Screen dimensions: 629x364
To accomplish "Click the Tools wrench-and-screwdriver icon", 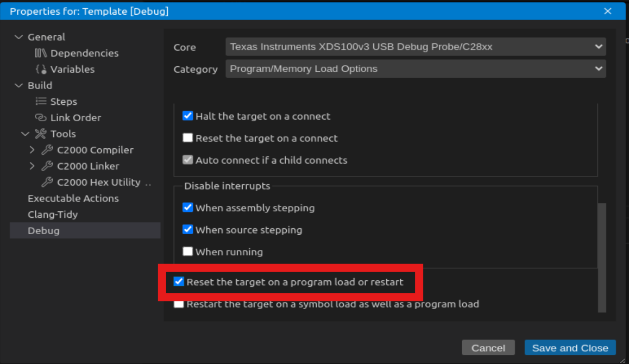I will [41, 134].
